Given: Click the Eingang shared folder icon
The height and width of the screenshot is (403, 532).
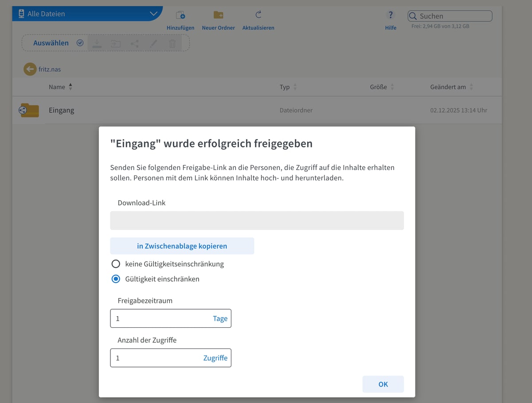Looking at the screenshot, I should 29,110.
